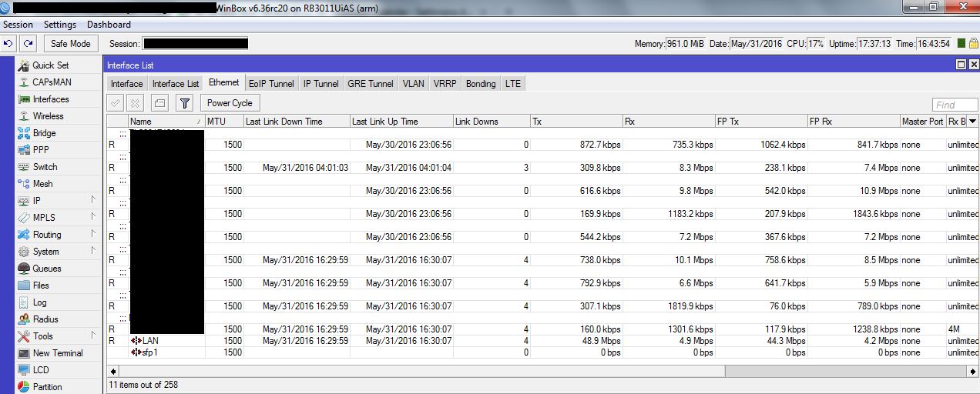980x394 pixels.
Task: Sort by the Link Downs column header
Action: [492, 122]
